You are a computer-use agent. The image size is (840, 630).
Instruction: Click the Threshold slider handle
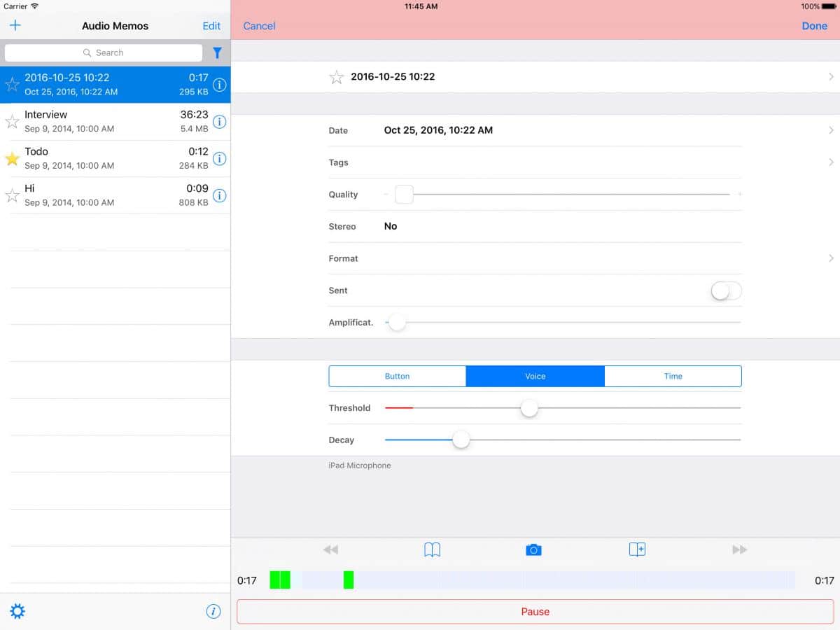[529, 408]
